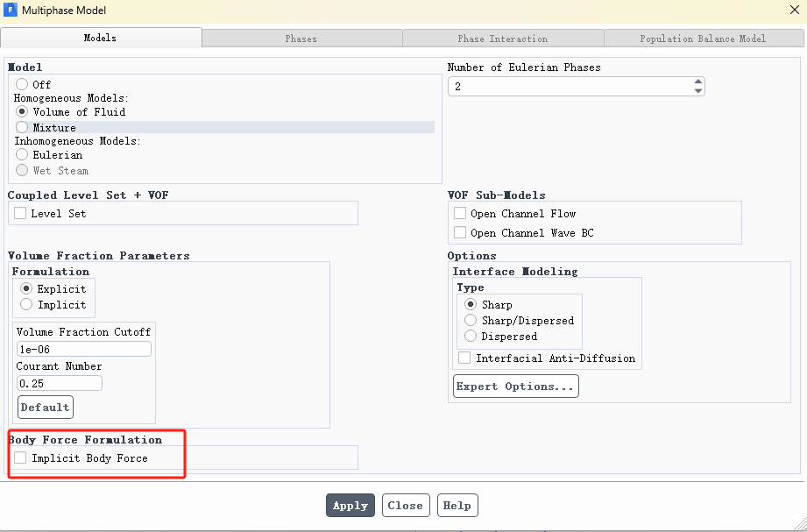Image resolution: width=807 pixels, height=532 pixels.
Task: Select Sharp/Dispersed interface type
Action: (471, 321)
